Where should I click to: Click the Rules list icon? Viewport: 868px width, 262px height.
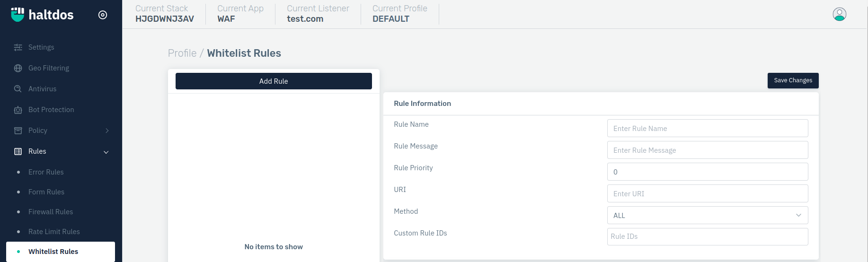point(18,151)
